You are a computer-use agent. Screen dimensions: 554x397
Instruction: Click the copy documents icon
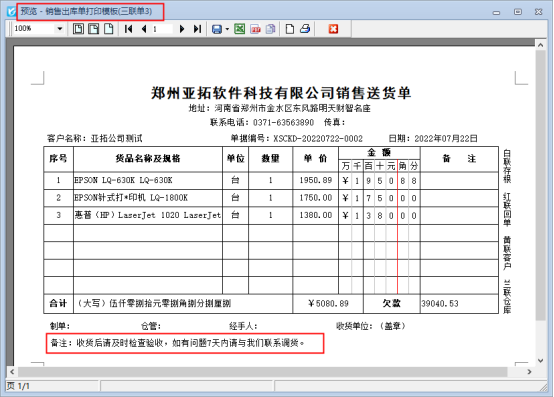271,29
